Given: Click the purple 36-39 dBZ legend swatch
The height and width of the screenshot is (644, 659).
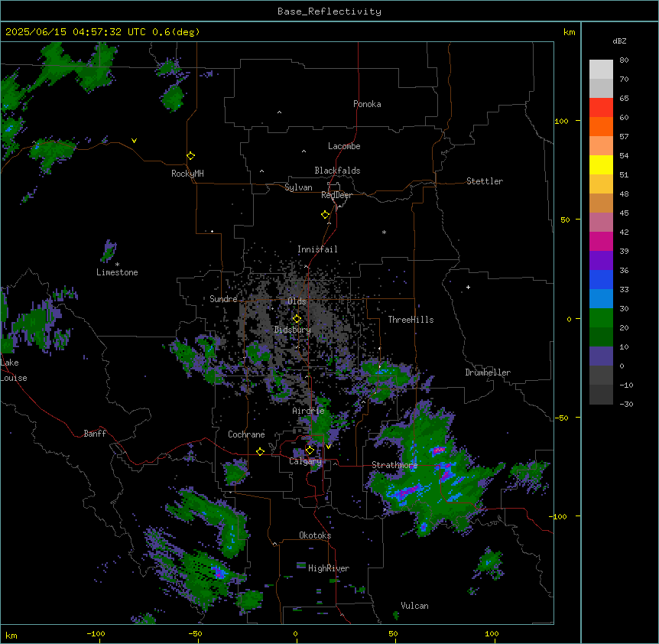Looking at the screenshot, I should [x=601, y=261].
